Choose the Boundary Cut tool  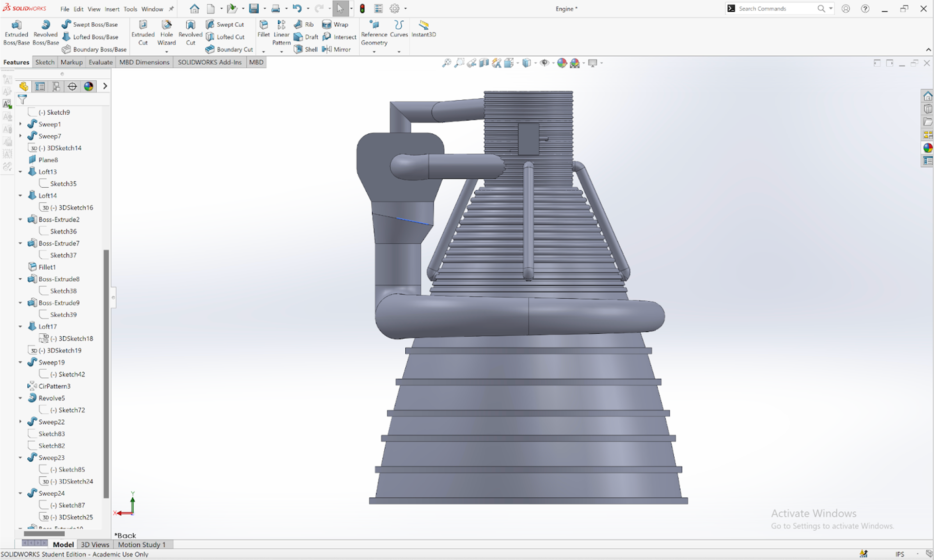229,49
